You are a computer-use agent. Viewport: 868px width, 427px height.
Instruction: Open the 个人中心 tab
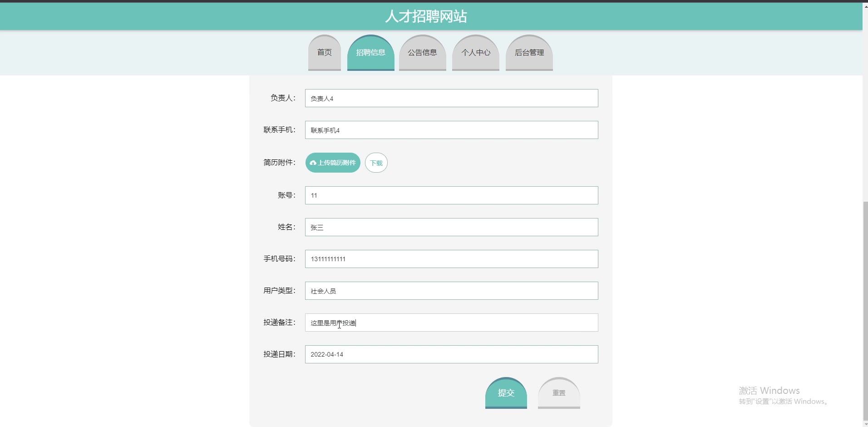pyautogui.click(x=476, y=53)
